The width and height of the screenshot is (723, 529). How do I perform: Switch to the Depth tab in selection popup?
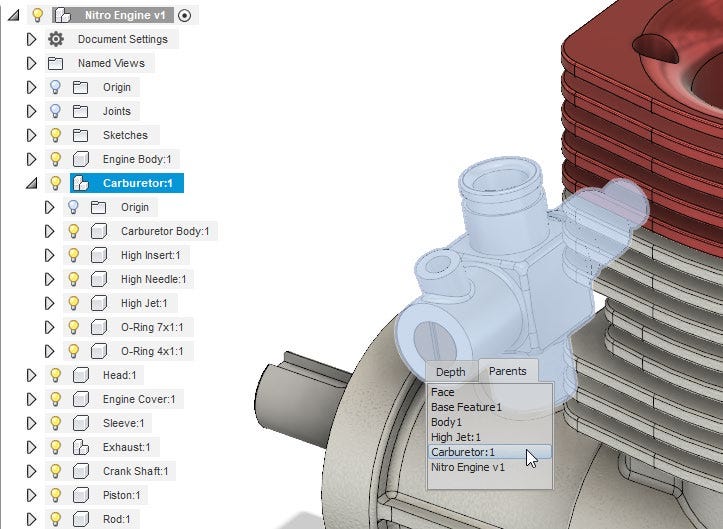pyautogui.click(x=450, y=372)
